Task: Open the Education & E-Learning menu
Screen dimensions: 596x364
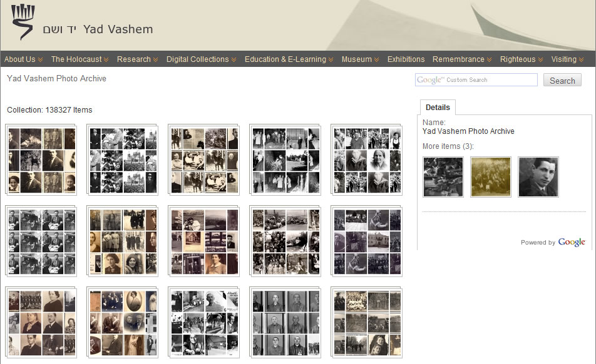Action: click(285, 59)
